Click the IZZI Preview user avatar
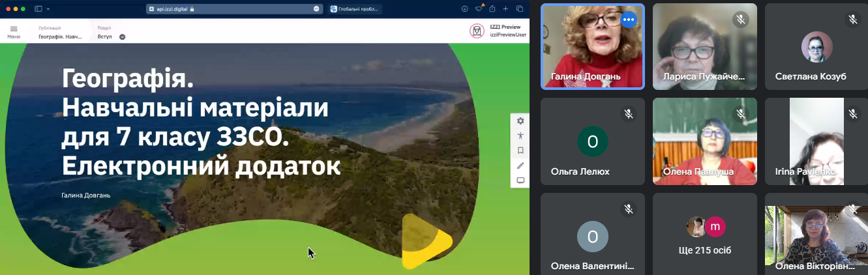The height and width of the screenshot is (275, 868). (x=477, y=31)
